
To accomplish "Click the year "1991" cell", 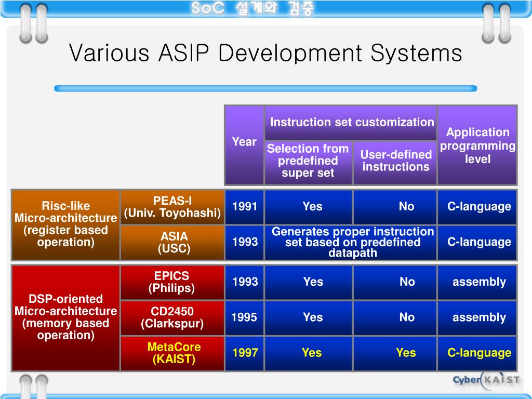I will coord(244,207).
